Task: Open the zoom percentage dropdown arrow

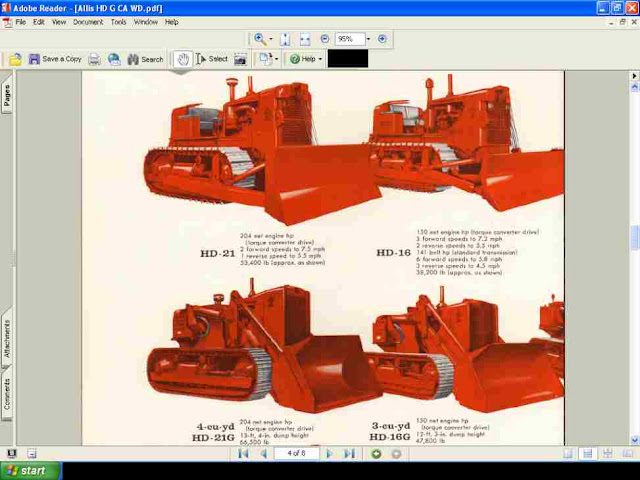Action: click(368, 39)
